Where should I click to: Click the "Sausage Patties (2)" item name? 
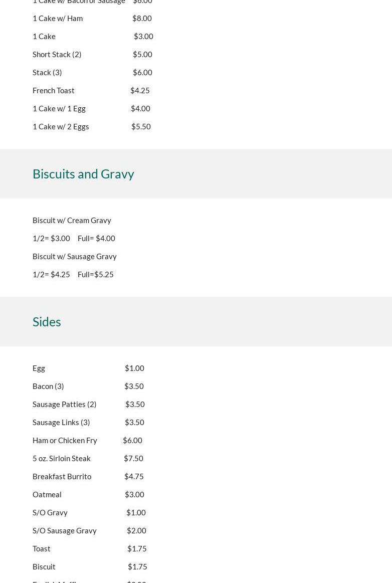click(x=65, y=404)
